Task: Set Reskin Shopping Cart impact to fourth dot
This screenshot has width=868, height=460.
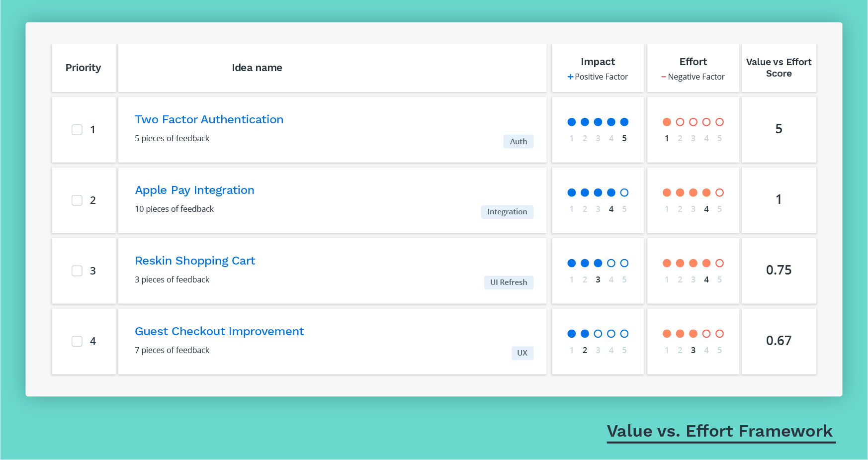Action: pos(611,263)
